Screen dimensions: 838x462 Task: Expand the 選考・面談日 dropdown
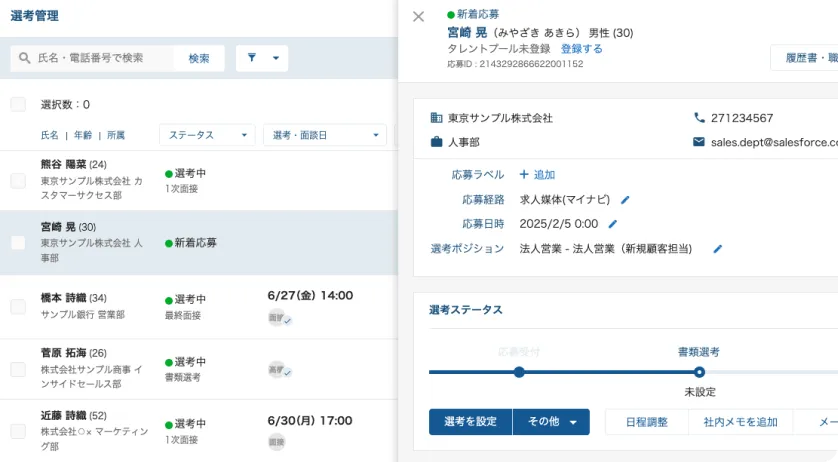(x=325, y=135)
